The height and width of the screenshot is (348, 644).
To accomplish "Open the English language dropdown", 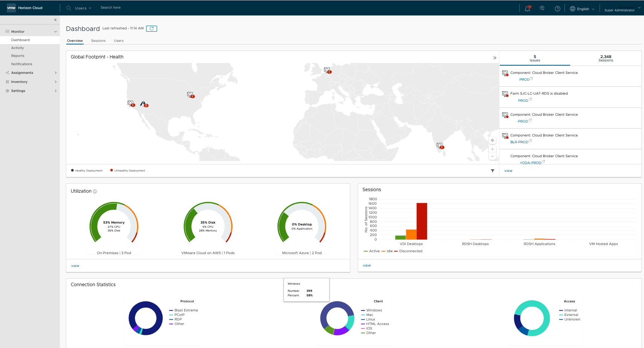I will coord(582,9).
